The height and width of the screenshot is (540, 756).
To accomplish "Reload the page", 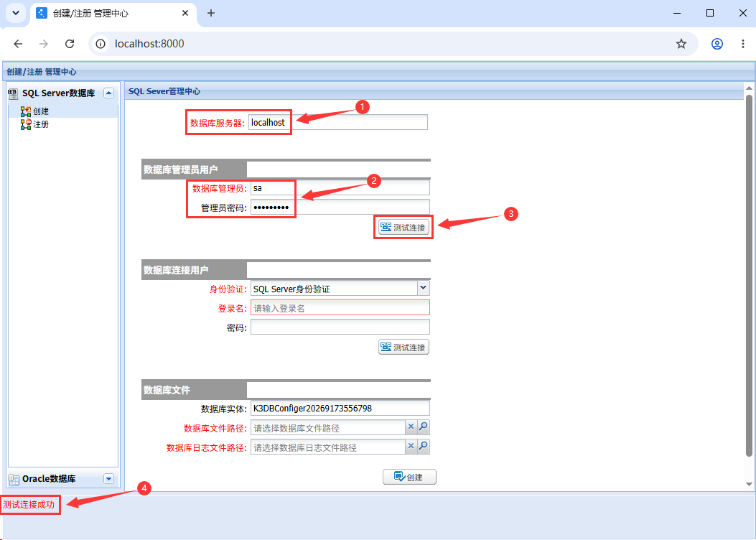I will click(x=70, y=44).
